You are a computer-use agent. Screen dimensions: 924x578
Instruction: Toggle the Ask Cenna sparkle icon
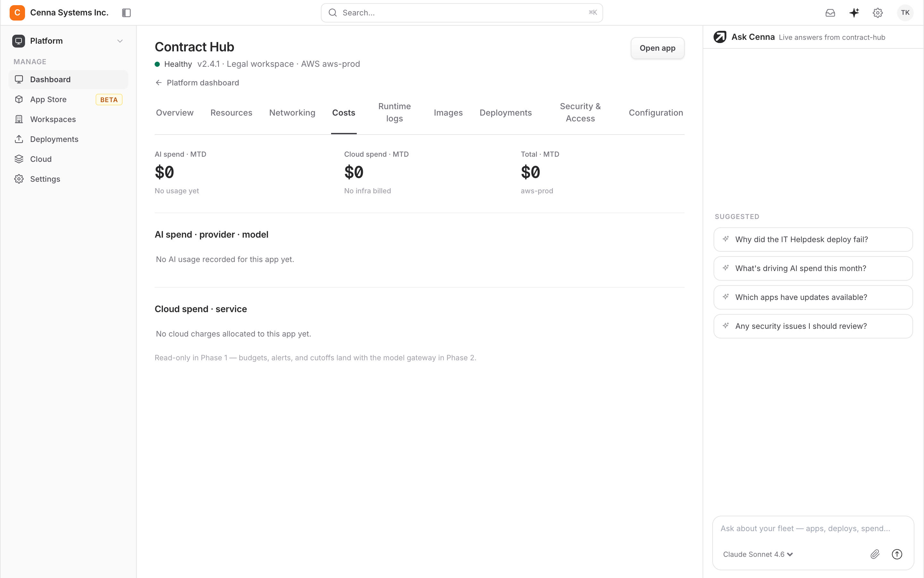854,13
